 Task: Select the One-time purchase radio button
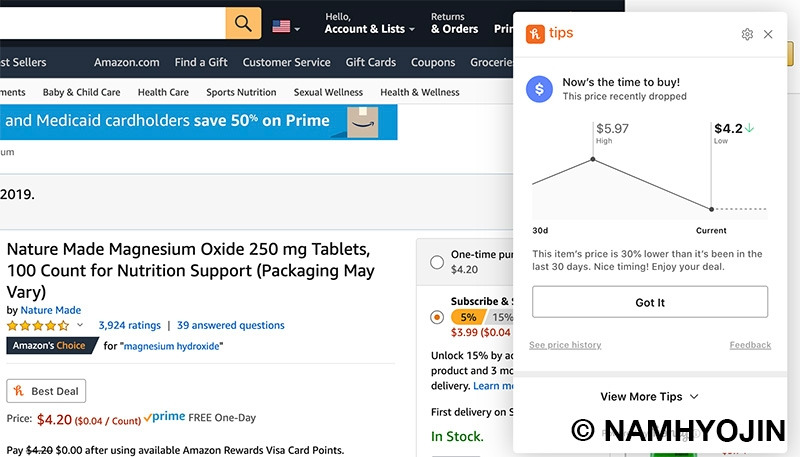[x=437, y=262]
